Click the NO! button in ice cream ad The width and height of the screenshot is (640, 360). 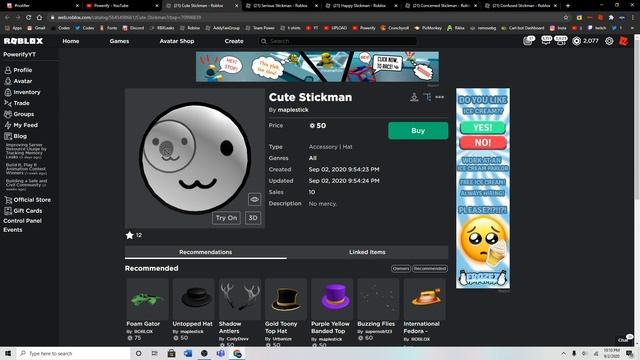(x=483, y=142)
